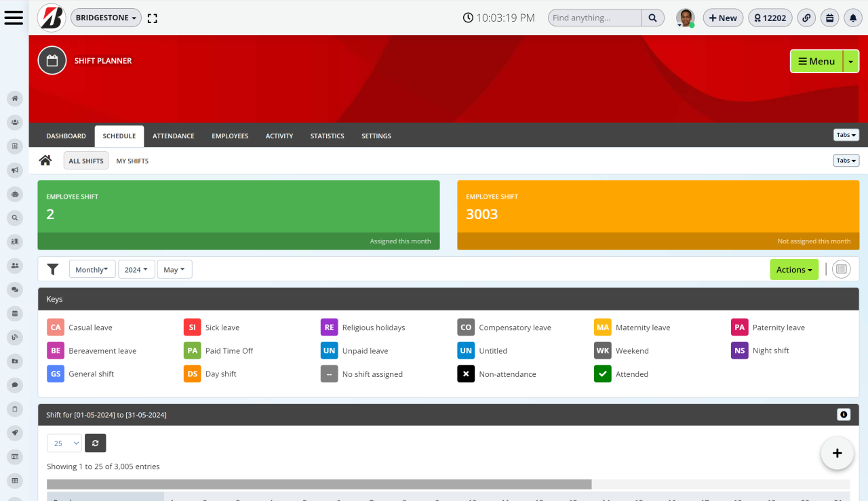Open the calendar icon in the top header
This screenshot has height=501, width=868.
click(829, 18)
